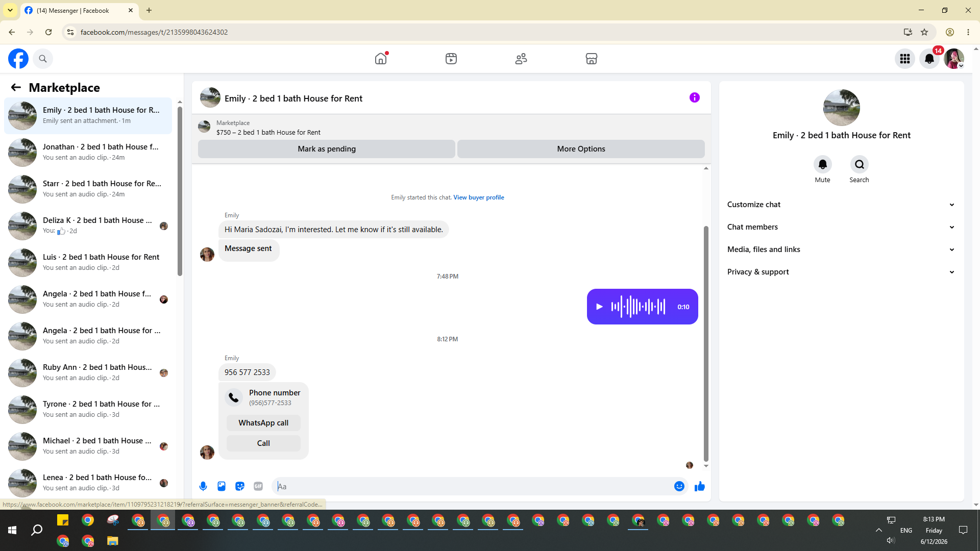Record a voice clip with microphone icon
This screenshot has width=980, height=551.
pyautogui.click(x=203, y=486)
